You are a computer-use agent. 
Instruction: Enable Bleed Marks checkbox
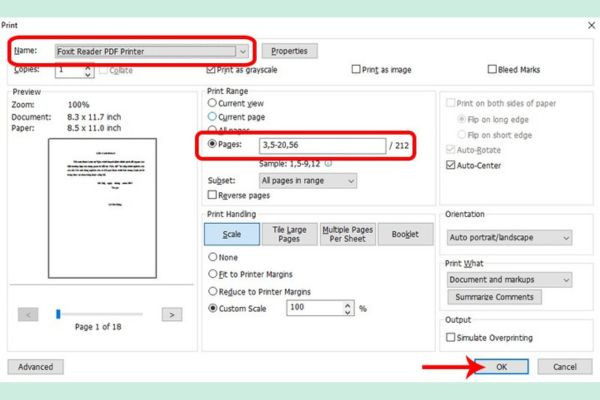pyautogui.click(x=492, y=69)
